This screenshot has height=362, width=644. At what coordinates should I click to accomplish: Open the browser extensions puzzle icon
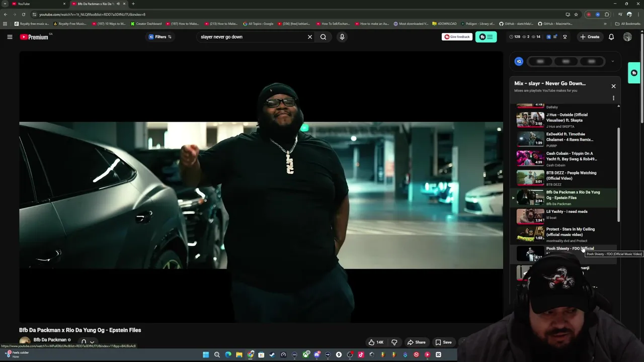[607, 15]
